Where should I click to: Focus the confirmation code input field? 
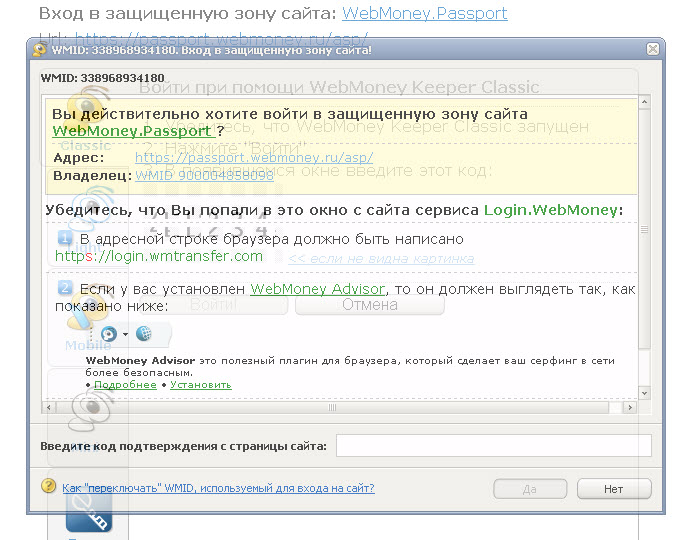pyautogui.click(x=494, y=446)
